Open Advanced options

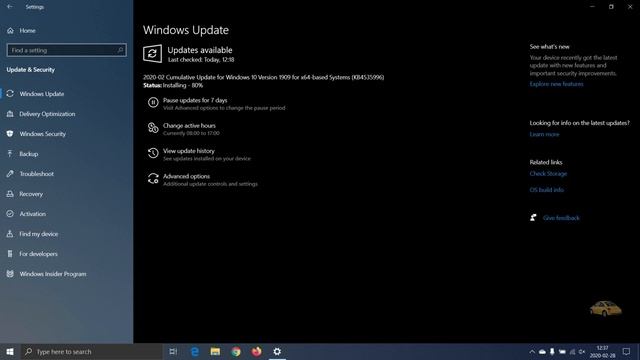187,176
